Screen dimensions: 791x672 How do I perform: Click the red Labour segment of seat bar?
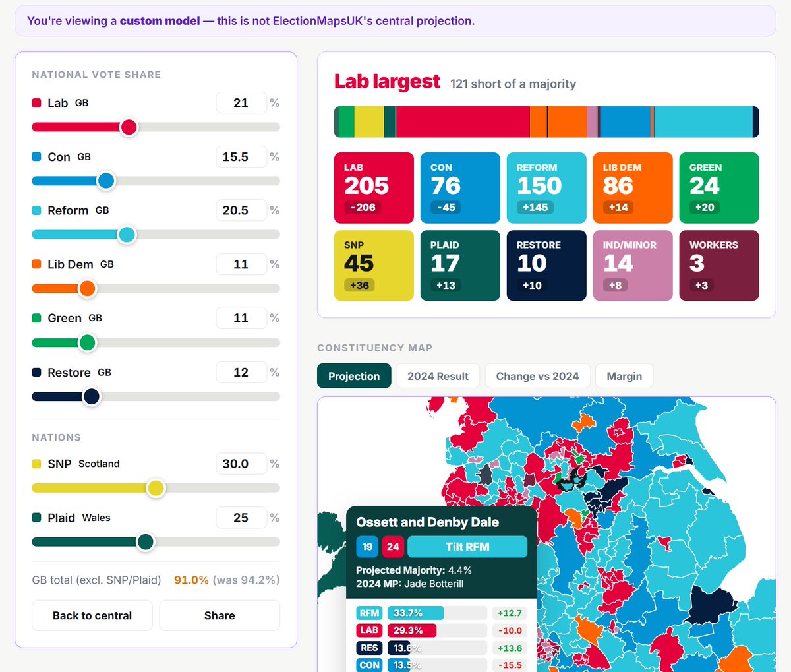[x=463, y=122]
